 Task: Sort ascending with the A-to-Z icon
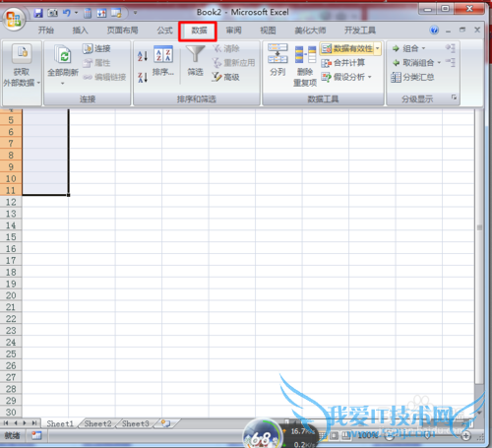point(143,56)
